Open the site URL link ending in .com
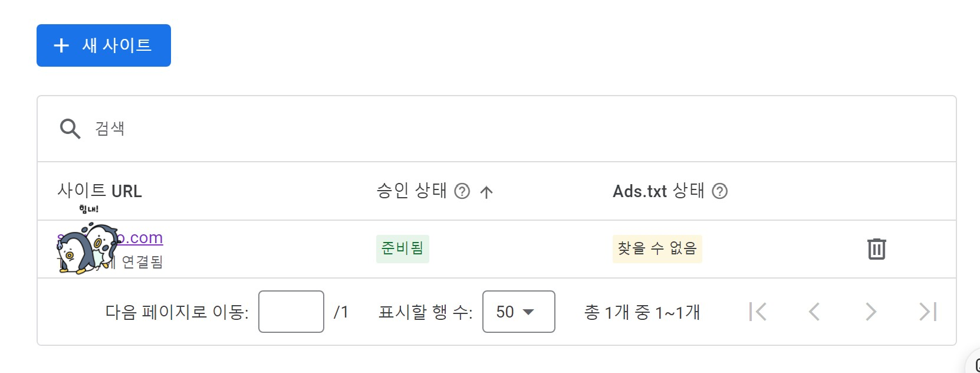The width and height of the screenshot is (980, 373). point(142,237)
